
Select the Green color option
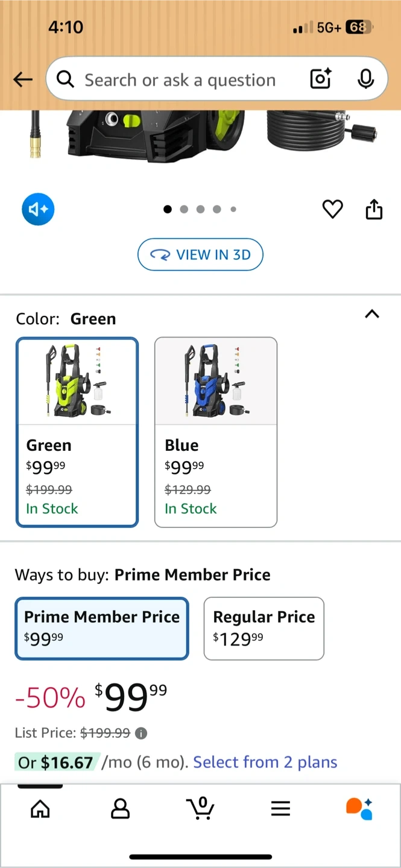(77, 432)
